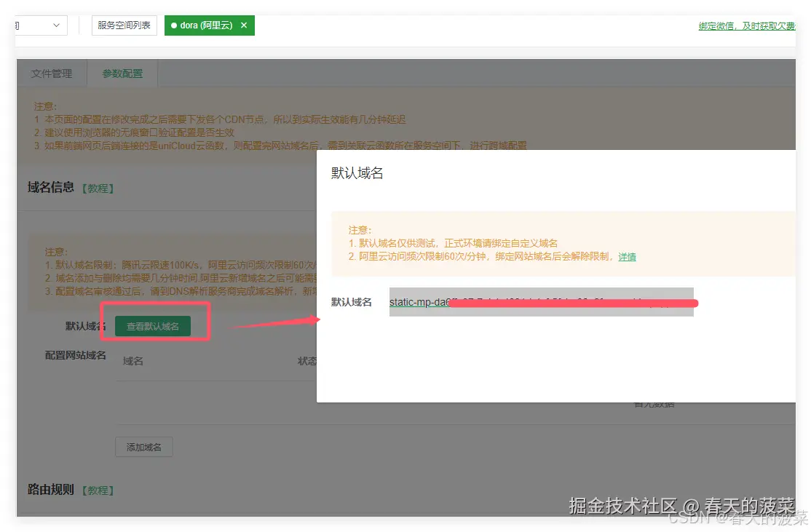Click the 查看默认域名 button
The height and width of the screenshot is (532, 811).
(x=153, y=326)
